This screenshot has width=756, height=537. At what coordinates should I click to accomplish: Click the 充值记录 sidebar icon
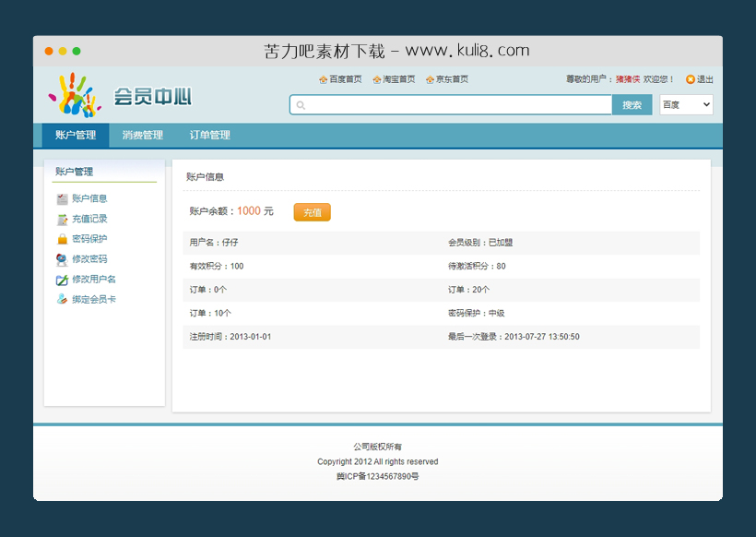(x=62, y=219)
